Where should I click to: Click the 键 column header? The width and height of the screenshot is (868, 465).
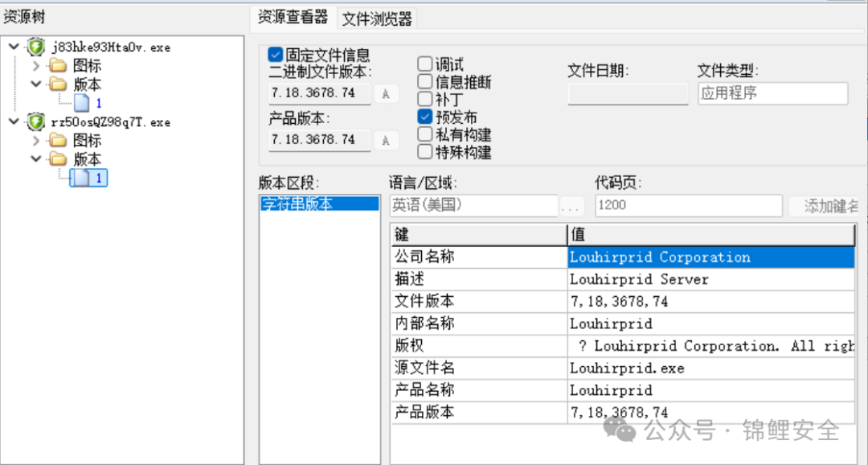(479, 234)
